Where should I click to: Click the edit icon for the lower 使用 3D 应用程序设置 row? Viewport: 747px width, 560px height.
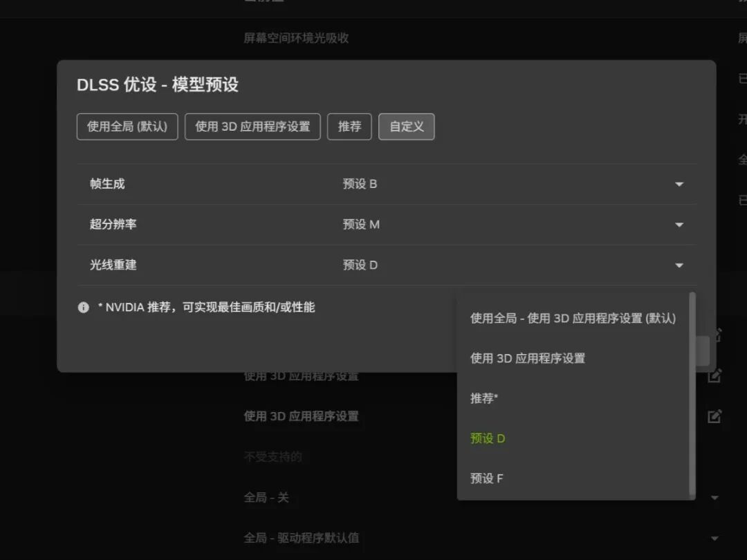(x=714, y=417)
